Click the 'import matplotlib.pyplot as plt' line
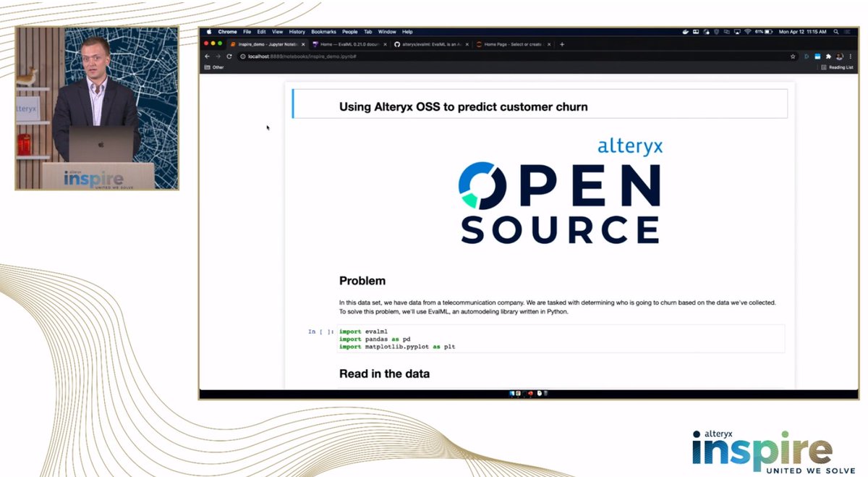Viewport: 868px width, 477px height. pyautogui.click(x=397, y=347)
